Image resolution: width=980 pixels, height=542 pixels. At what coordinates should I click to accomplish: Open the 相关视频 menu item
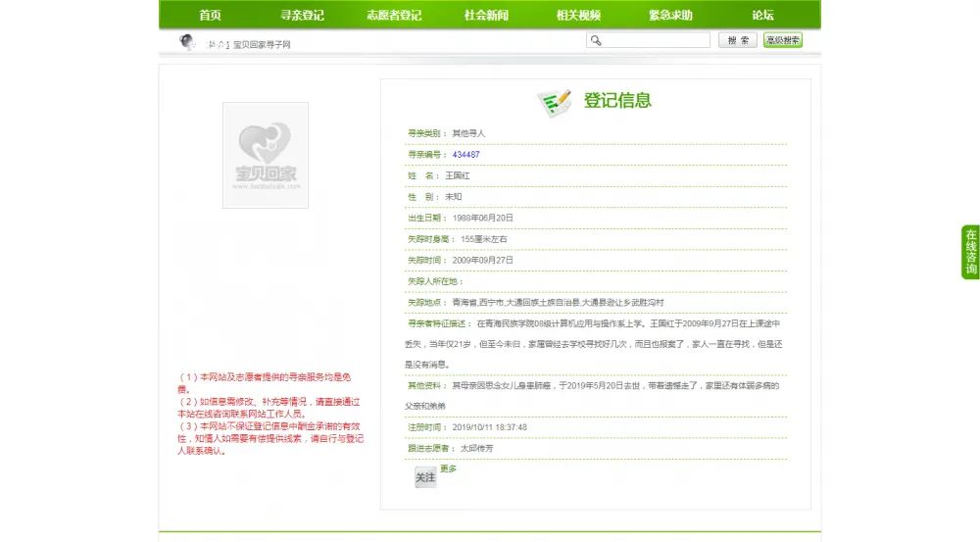(578, 15)
